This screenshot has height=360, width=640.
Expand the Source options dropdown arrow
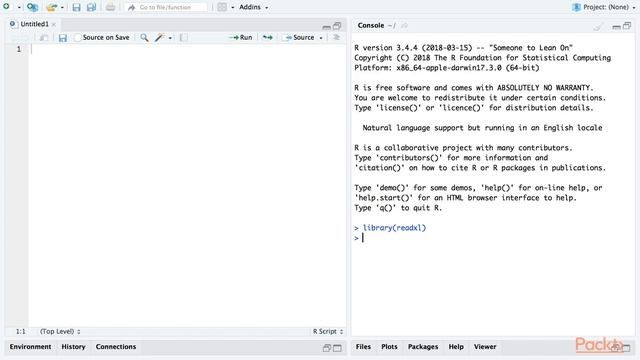point(321,38)
